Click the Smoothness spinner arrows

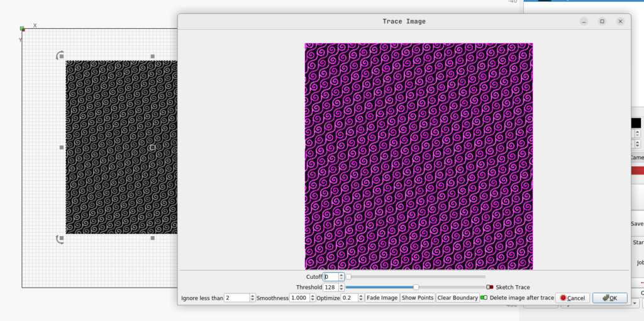tap(312, 298)
